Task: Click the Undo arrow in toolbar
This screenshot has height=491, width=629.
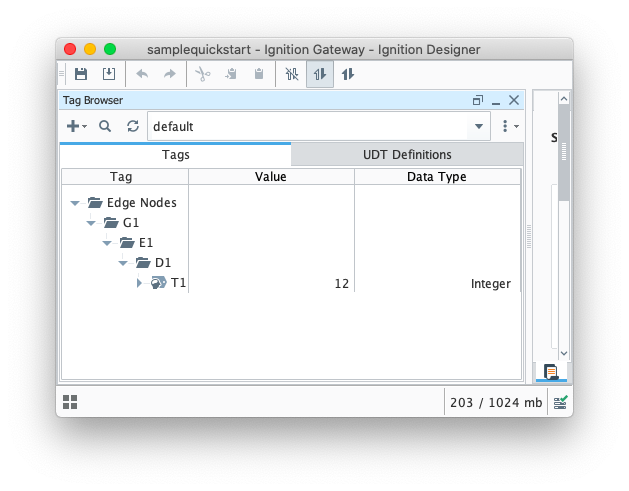Action: [x=142, y=74]
